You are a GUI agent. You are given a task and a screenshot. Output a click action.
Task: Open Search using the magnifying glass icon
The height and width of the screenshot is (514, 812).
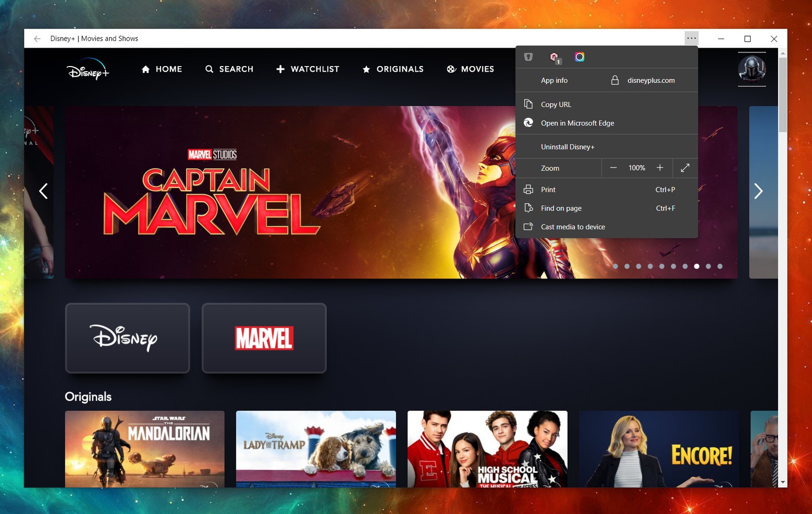tap(210, 69)
